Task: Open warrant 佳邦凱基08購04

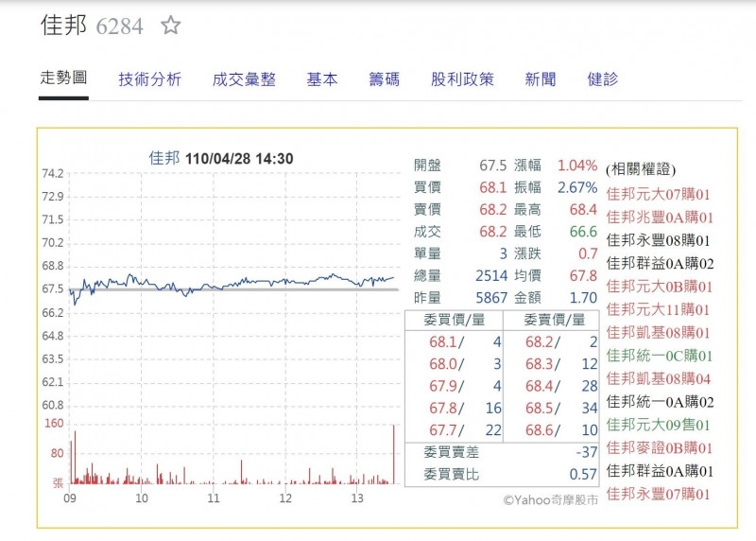Action: click(658, 379)
